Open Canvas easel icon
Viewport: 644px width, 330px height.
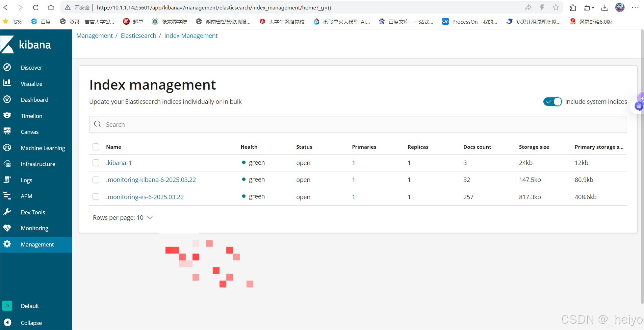pos(7,132)
